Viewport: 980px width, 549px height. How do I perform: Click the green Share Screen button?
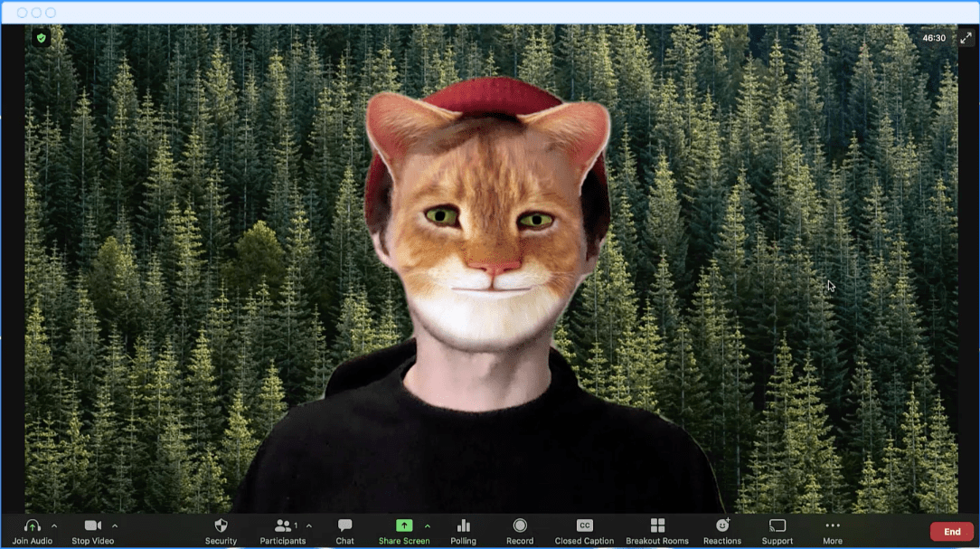click(404, 526)
